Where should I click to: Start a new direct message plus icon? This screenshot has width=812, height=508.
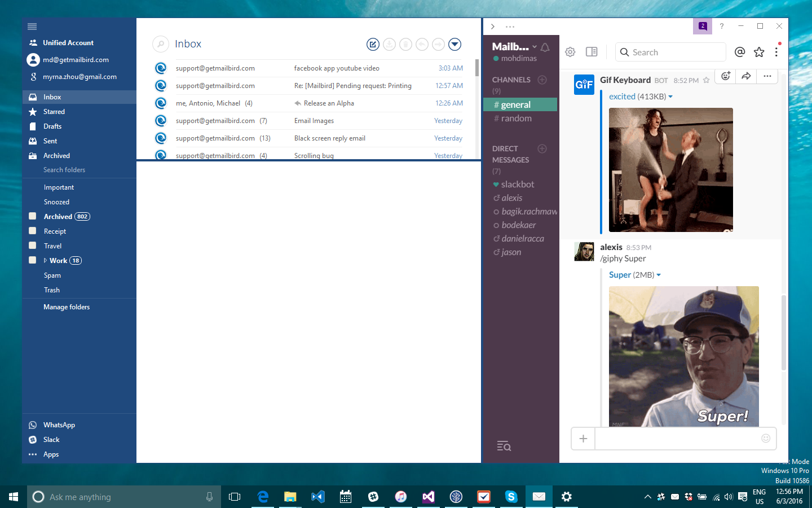[542, 148]
